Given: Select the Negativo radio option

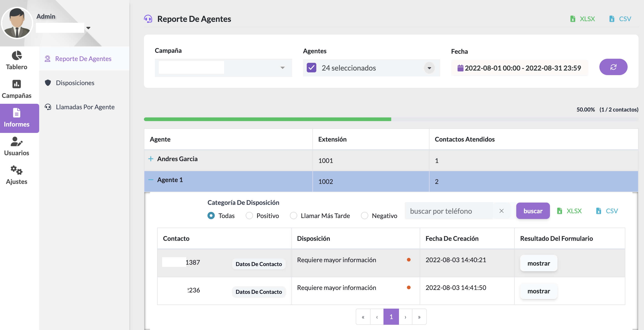Looking at the screenshot, I should pyautogui.click(x=365, y=216).
